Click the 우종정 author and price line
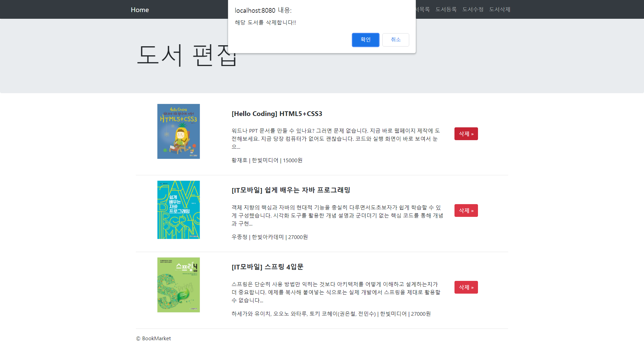Image resolution: width=644 pixels, height=362 pixels. [269, 237]
